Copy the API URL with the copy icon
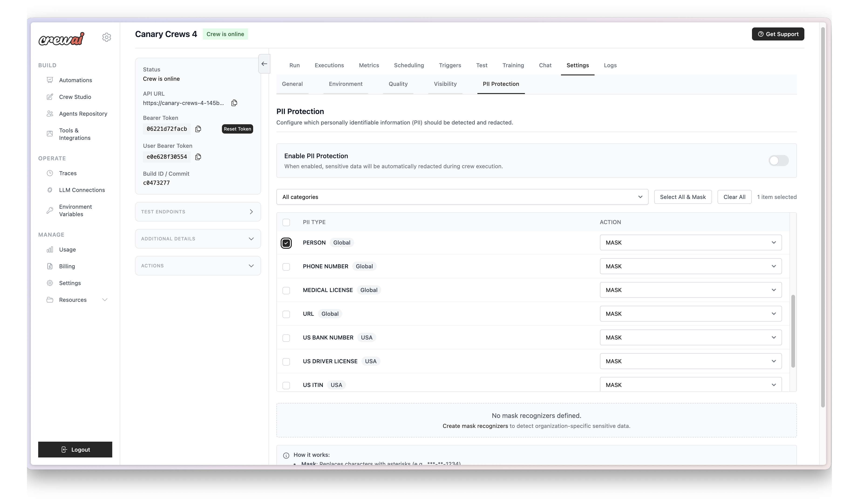 click(x=234, y=103)
